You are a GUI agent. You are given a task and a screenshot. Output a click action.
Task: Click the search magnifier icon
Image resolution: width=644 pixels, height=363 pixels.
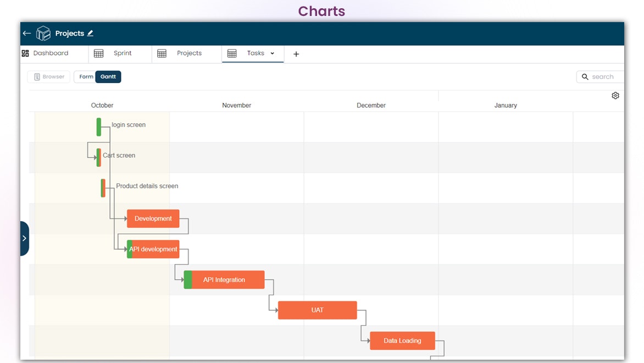[x=585, y=77]
